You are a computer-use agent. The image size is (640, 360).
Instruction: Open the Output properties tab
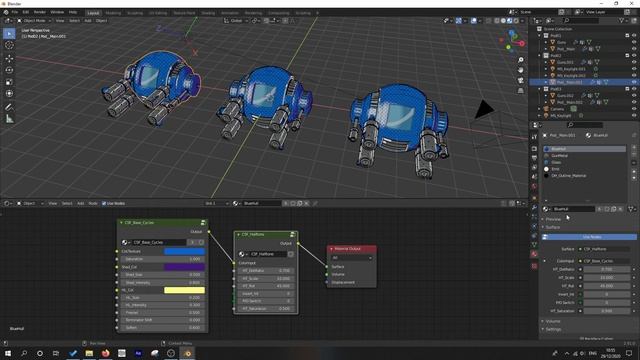(x=534, y=158)
